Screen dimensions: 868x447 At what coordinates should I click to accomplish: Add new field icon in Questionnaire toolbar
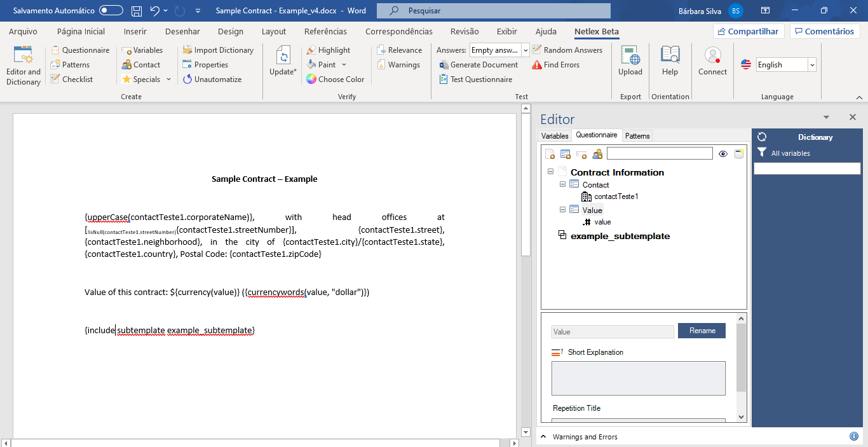[x=581, y=154]
